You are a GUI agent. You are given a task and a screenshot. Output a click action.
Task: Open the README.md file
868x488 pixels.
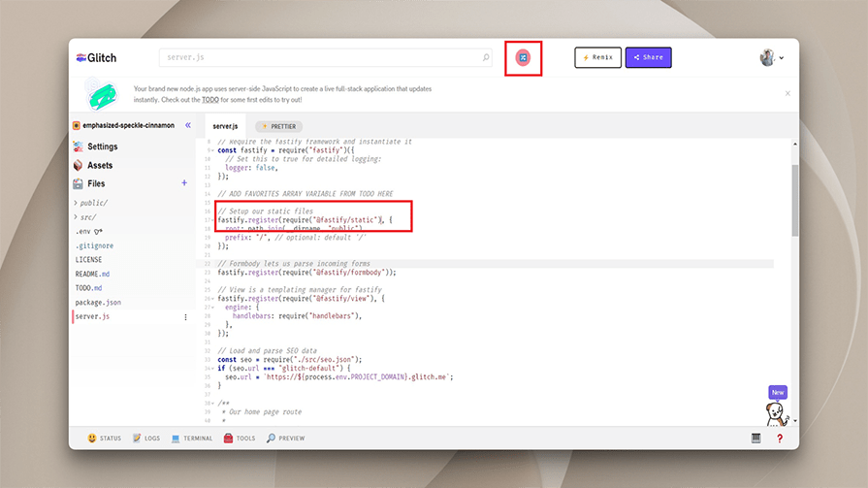tap(92, 274)
